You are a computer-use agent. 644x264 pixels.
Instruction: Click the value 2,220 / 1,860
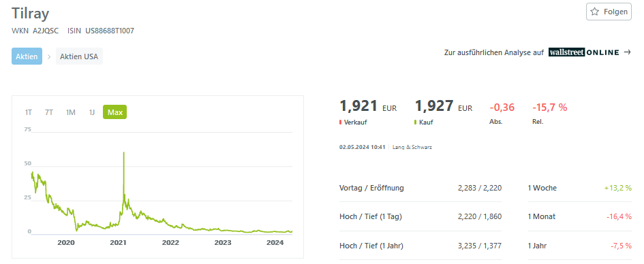480,217
